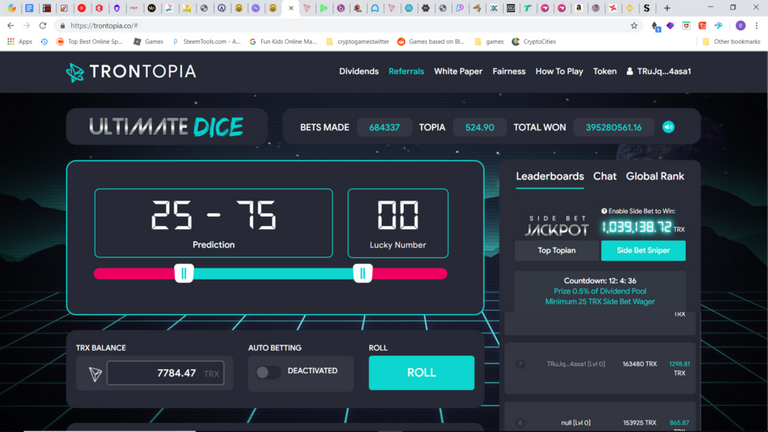
Task: Open the Token menu item
Action: (x=605, y=72)
